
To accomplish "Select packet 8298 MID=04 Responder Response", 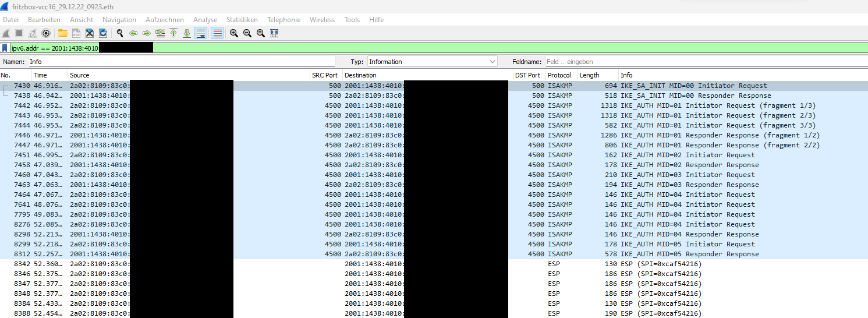I will [434, 234].
